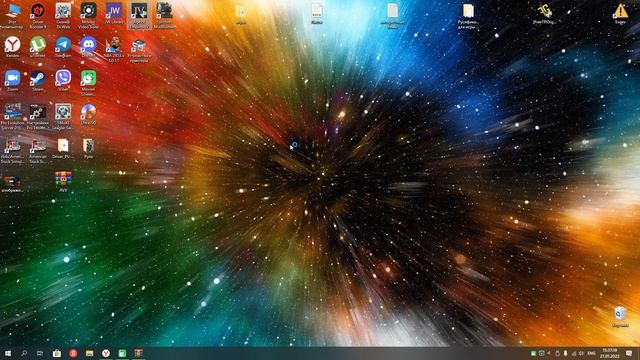The height and width of the screenshot is (360, 640).
Task: Open the Windows Start menu
Action: (8, 353)
